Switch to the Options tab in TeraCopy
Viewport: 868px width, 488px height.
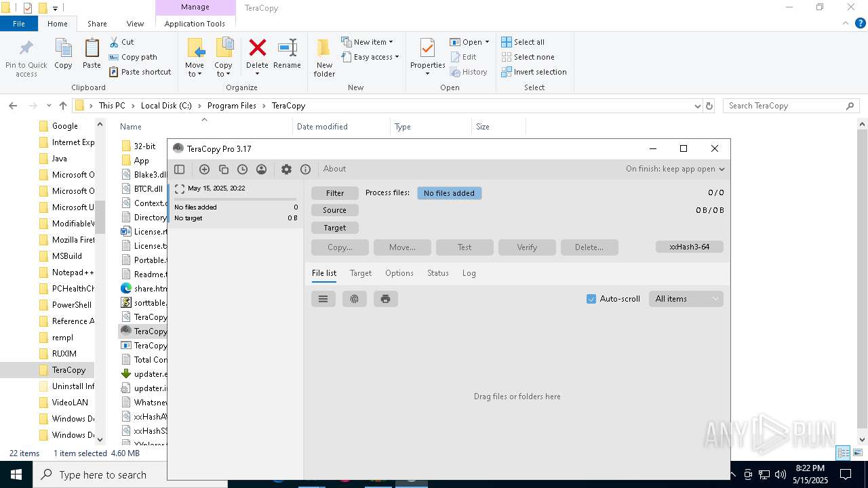[399, 273]
